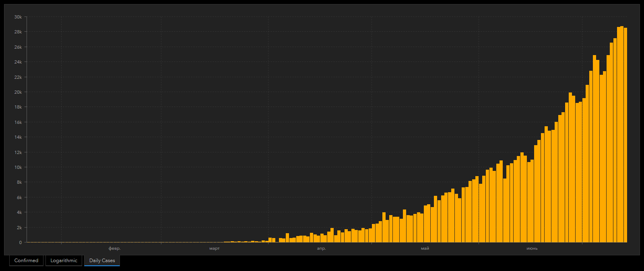Viewport: 644px width, 271px height.
Task: Click the 28k y-axis label
Action: [x=18, y=32]
